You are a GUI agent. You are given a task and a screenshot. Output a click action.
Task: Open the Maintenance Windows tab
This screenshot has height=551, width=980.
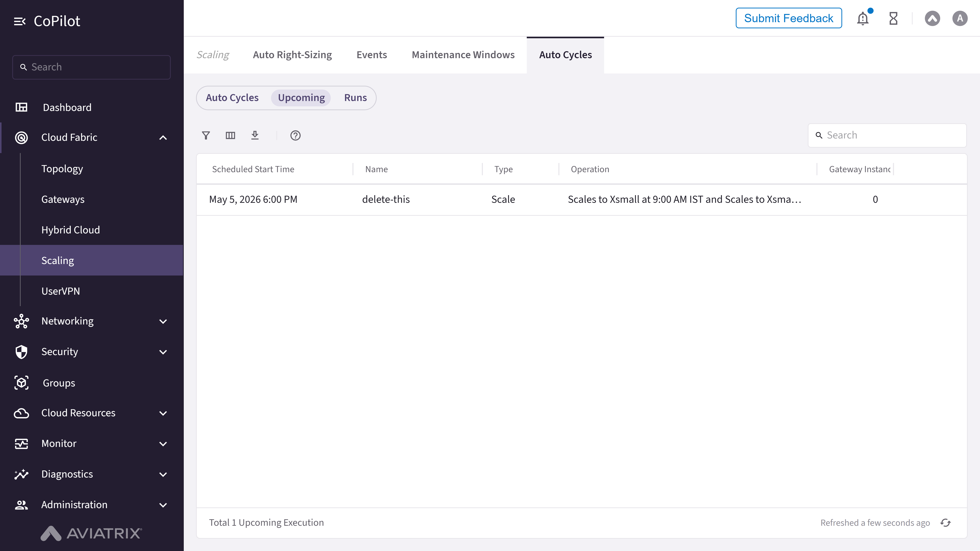pyautogui.click(x=463, y=55)
